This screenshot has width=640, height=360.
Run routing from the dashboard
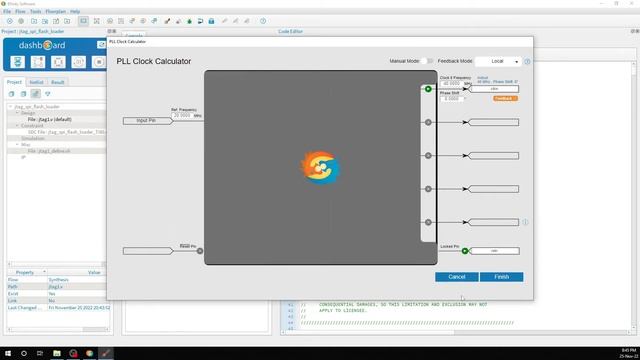pos(58,62)
